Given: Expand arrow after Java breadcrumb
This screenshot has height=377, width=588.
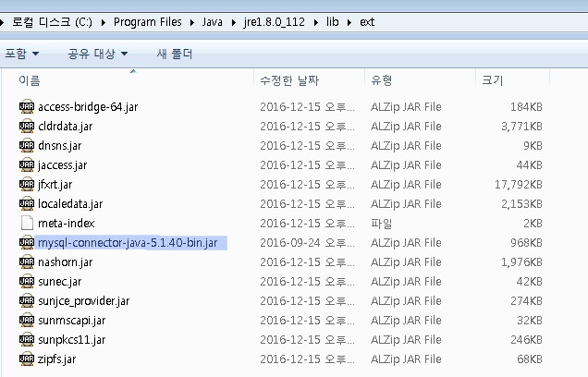Looking at the screenshot, I should [x=233, y=22].
